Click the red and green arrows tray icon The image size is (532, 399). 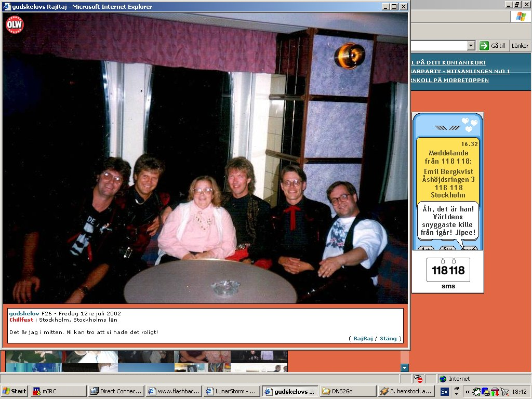tap(495, 392)
